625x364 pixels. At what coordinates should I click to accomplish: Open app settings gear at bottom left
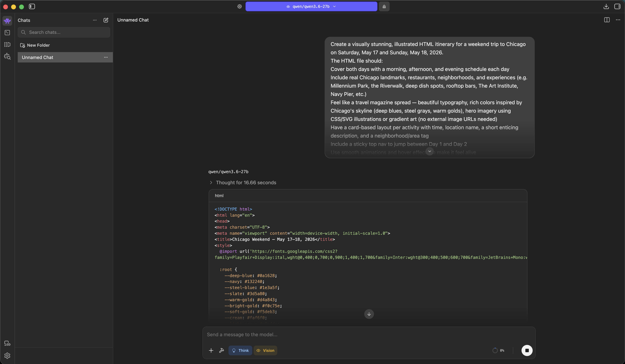point(7,355)
